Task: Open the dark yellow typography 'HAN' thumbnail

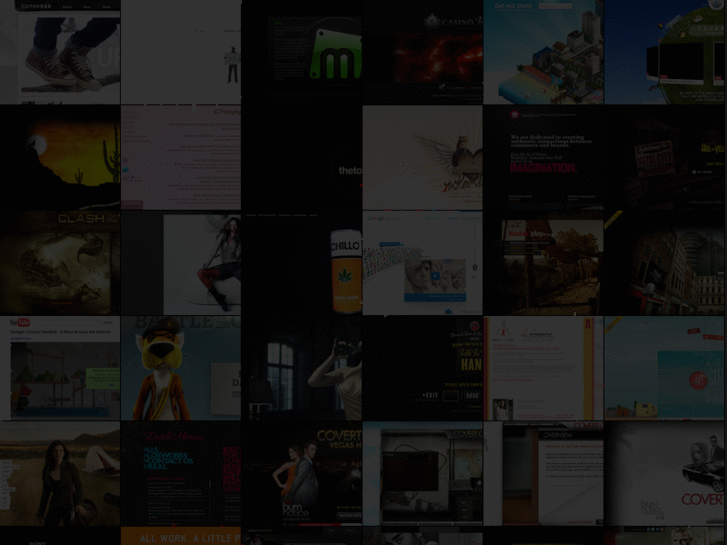Action: coord(422,368)
